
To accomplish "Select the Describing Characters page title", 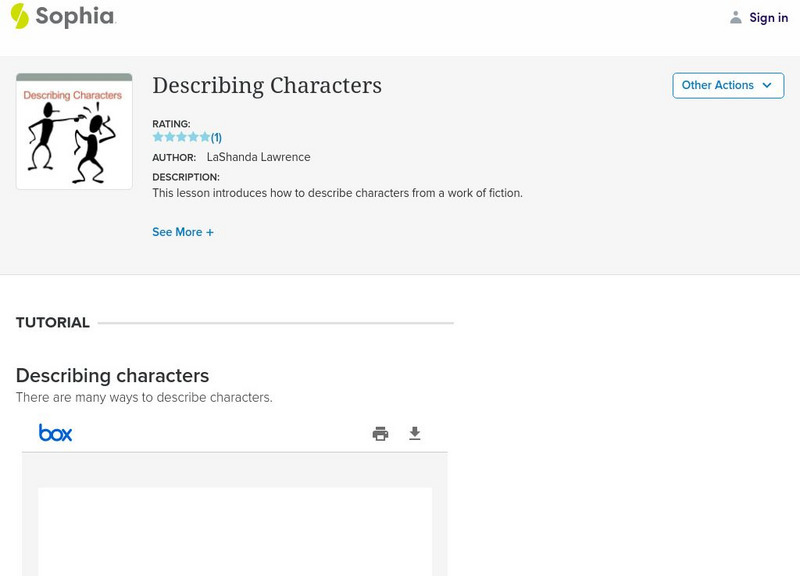I will point(267,86).
